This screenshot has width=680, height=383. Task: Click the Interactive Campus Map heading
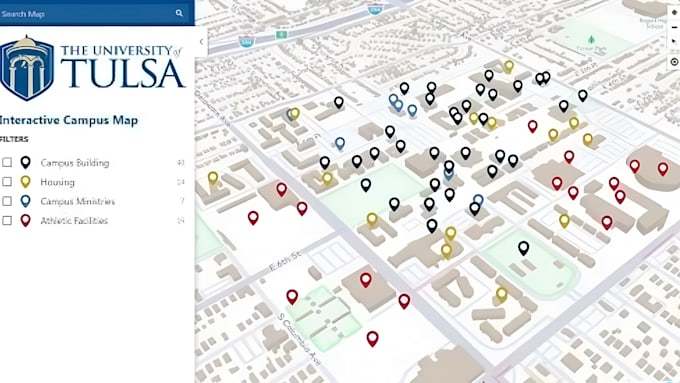pos(69,120)
